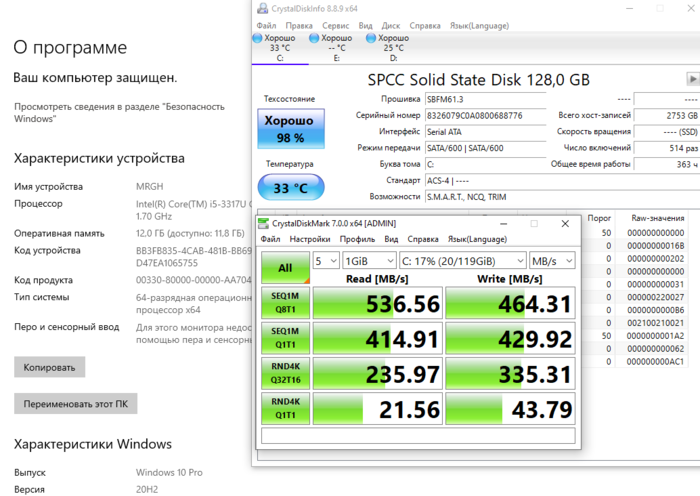Viewport: 700px width, 496px height.
Task: Click the serial number field 8326079C0A0800688776
Action: [485, 116]
